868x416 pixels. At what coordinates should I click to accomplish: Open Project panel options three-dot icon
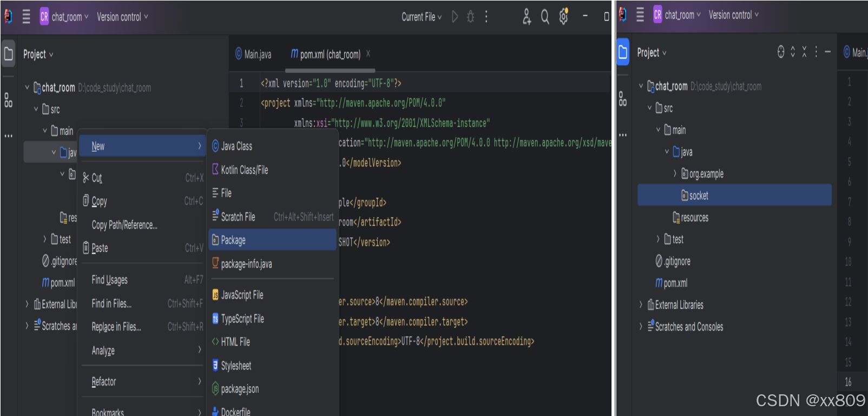816,52
